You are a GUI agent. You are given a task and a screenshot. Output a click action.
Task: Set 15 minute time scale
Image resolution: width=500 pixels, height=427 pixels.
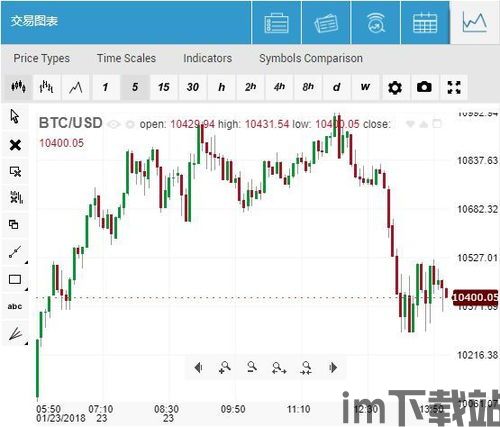pos(164,87)
